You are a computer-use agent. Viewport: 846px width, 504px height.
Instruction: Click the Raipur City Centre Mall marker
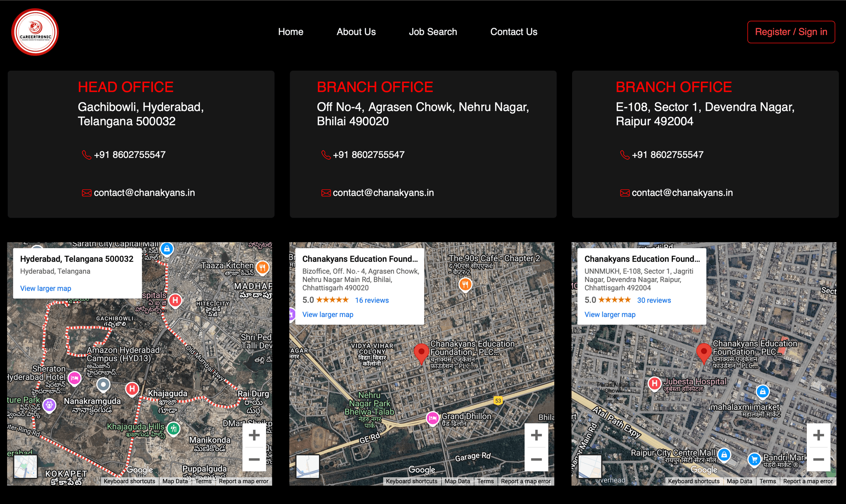click(x=724, y=455)
